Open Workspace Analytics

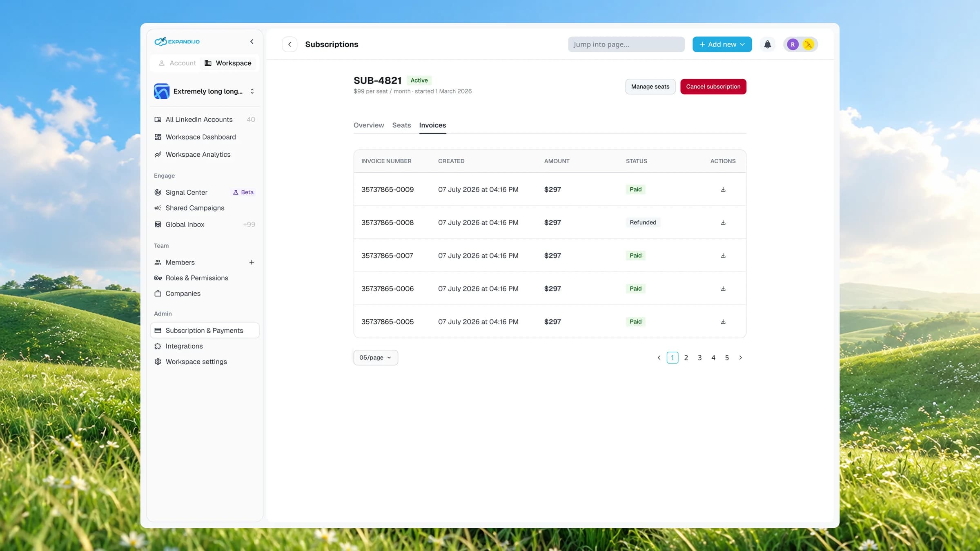click(x=205, y=155)
